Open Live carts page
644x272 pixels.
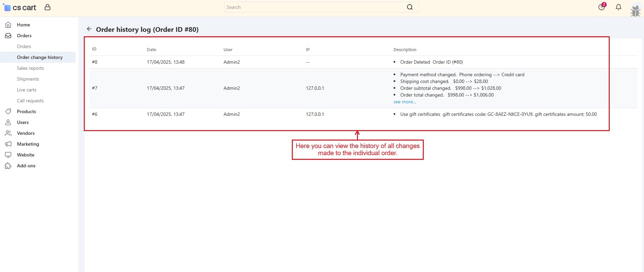coord(26,90)
